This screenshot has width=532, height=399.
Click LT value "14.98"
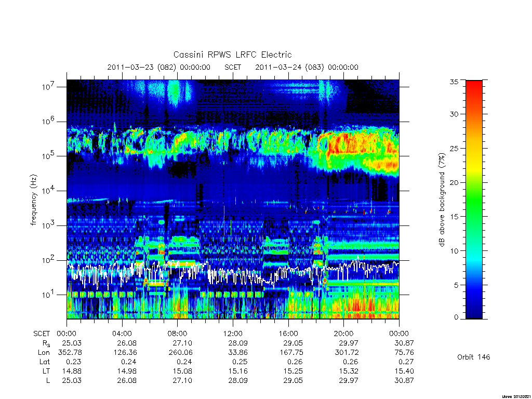click(127, 371)
